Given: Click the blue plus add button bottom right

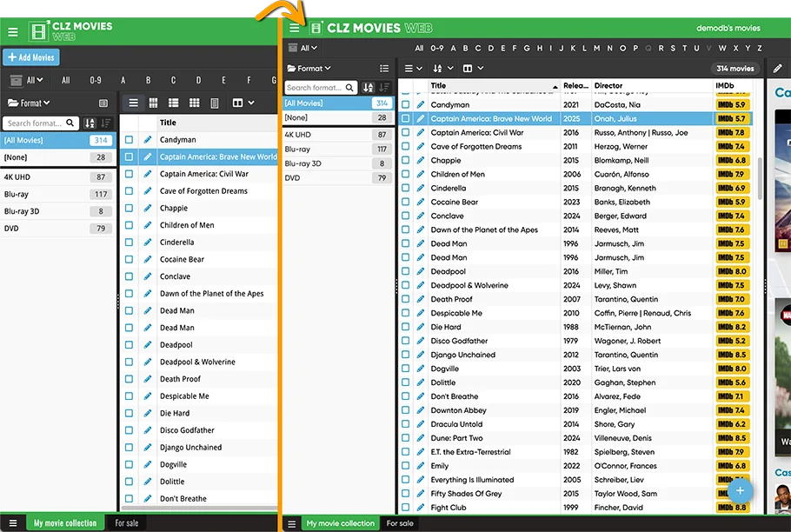Looking at the screenshot, I should [740, 490].
